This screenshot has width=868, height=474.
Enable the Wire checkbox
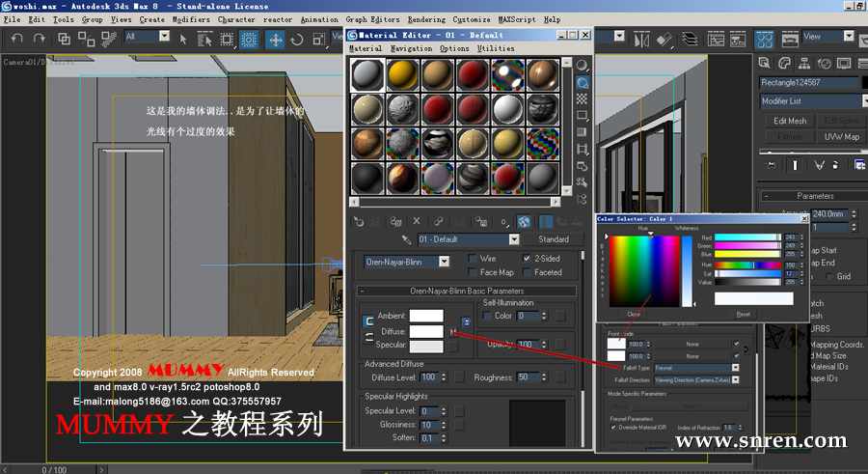(473, 259)
